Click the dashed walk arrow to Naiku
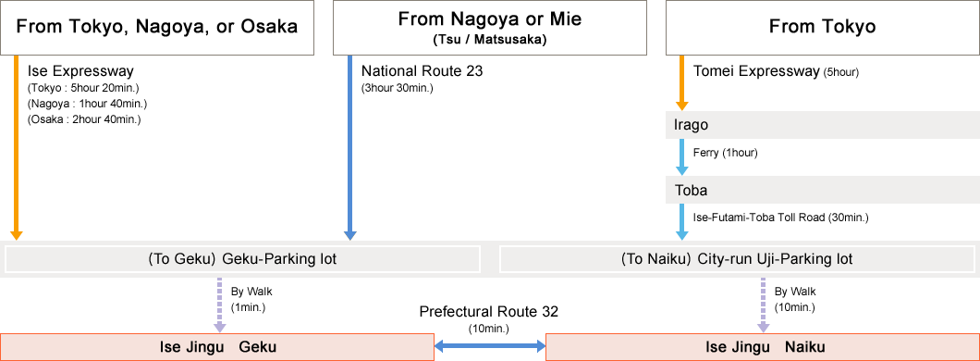Image resolution: width=980 pixels, height=361 pixels. [763, 304]
